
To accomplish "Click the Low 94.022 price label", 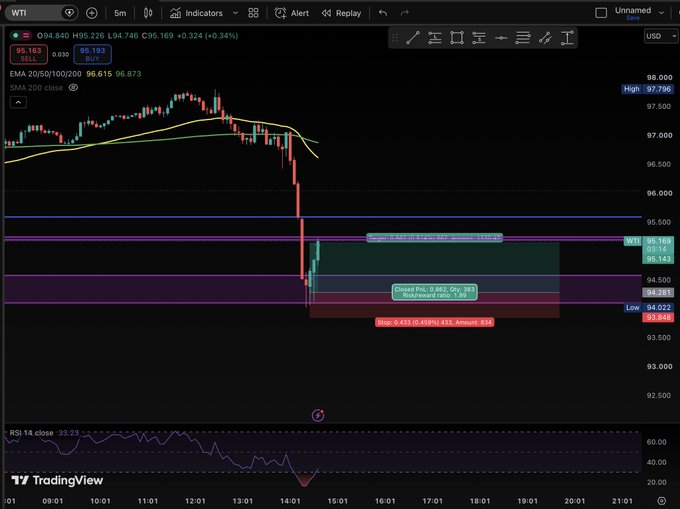I will [649, 307].
